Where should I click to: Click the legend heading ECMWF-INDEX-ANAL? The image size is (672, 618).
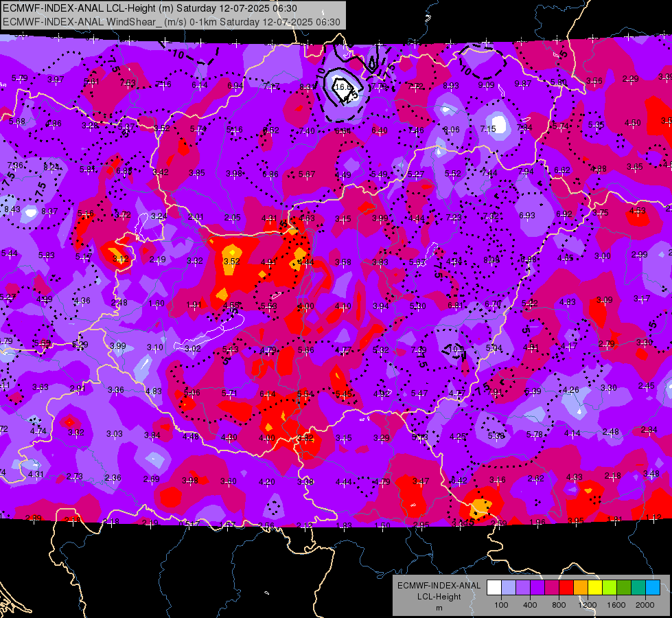click(x=439, y=586)
